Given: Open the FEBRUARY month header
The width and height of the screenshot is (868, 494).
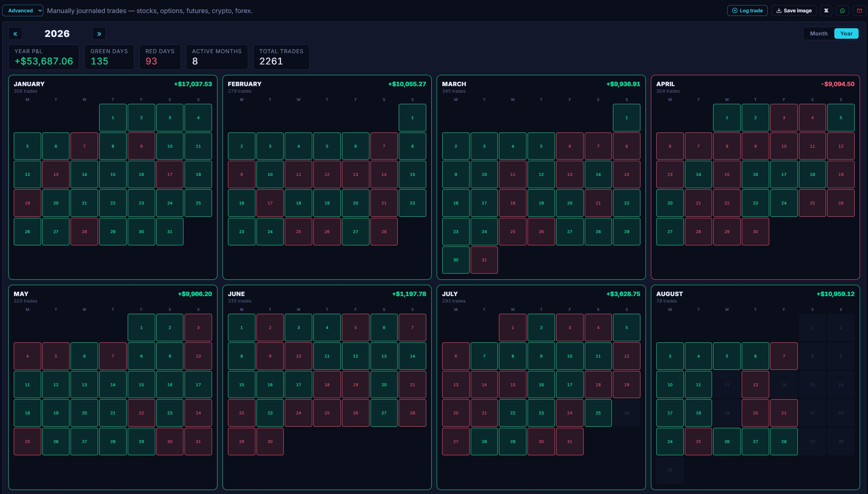Looking at the screenshot, I should point(245,84).
